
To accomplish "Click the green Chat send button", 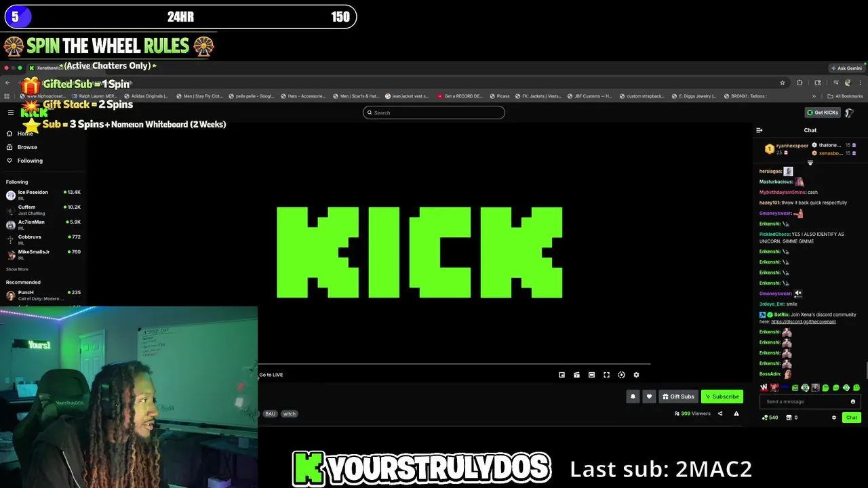I will pyautogui.click(x=852, y=418).
